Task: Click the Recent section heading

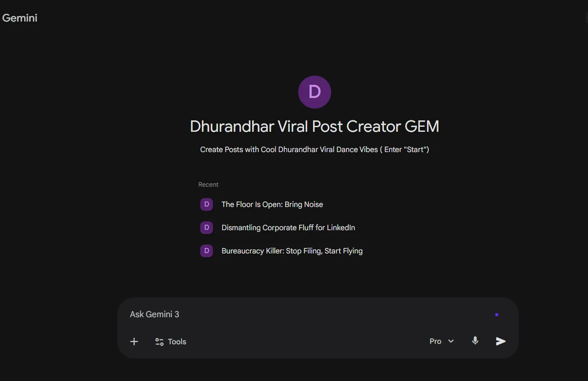Action: click(x=208, y=185)
